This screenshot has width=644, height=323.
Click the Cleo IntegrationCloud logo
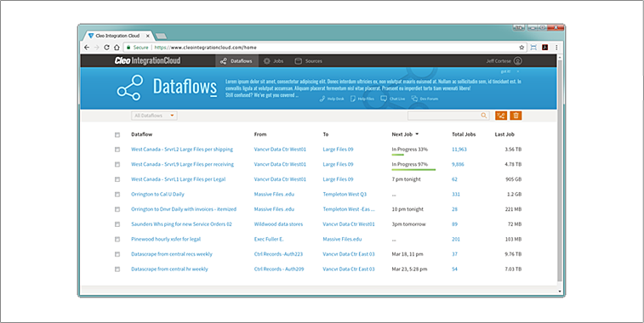(147, 61)
